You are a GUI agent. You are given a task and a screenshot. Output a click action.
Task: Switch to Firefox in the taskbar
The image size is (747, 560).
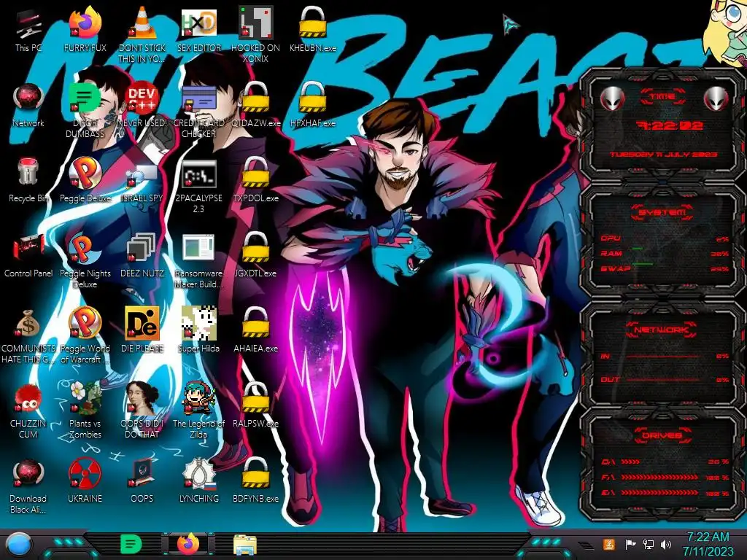coord(188,544)
